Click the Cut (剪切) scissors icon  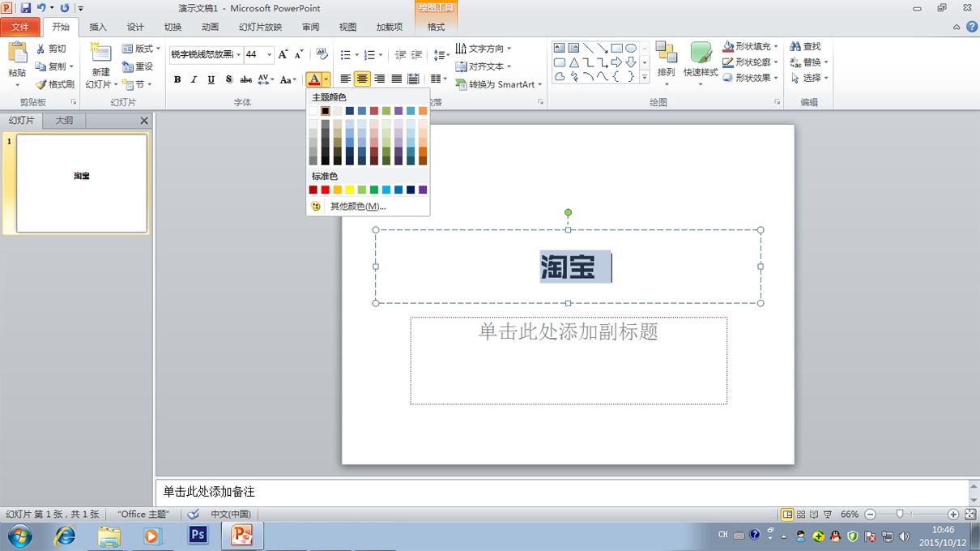click(x=41, y=49)
